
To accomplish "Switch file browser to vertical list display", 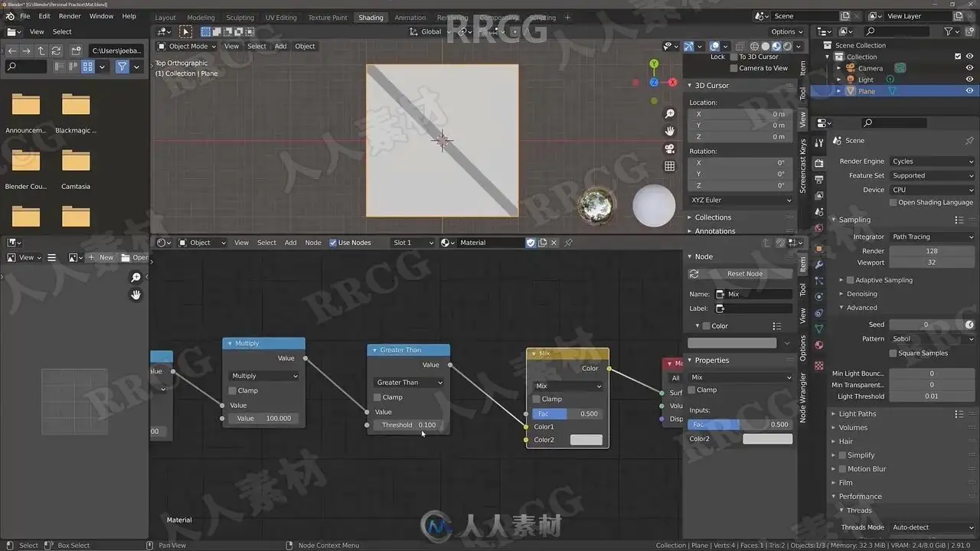I will click(60, 67).
